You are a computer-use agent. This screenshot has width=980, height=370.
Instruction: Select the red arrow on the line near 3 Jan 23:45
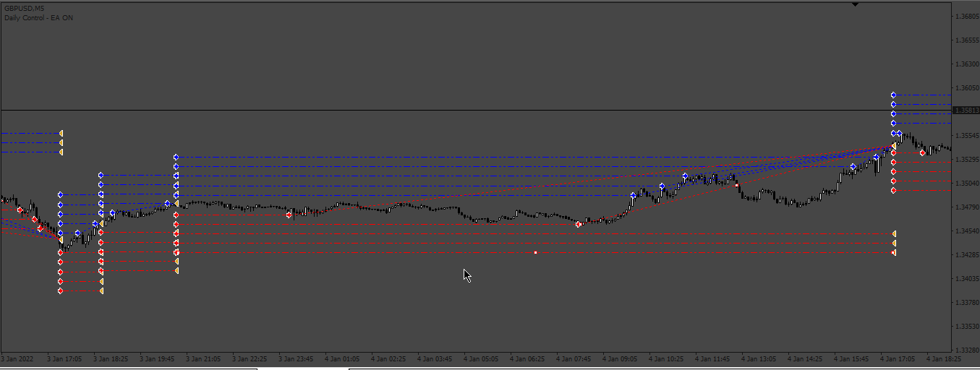pos(289,215)
